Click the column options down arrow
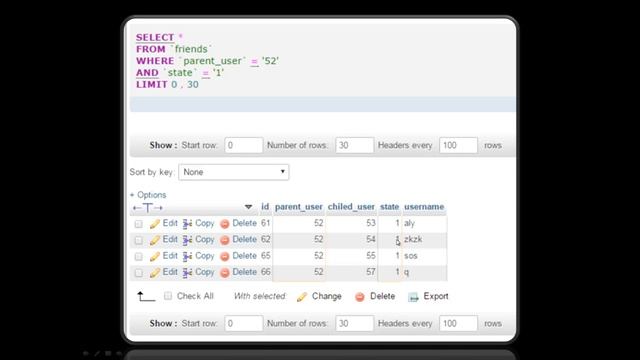Screen dimensions: 640x360 click(x=248, y=207)
